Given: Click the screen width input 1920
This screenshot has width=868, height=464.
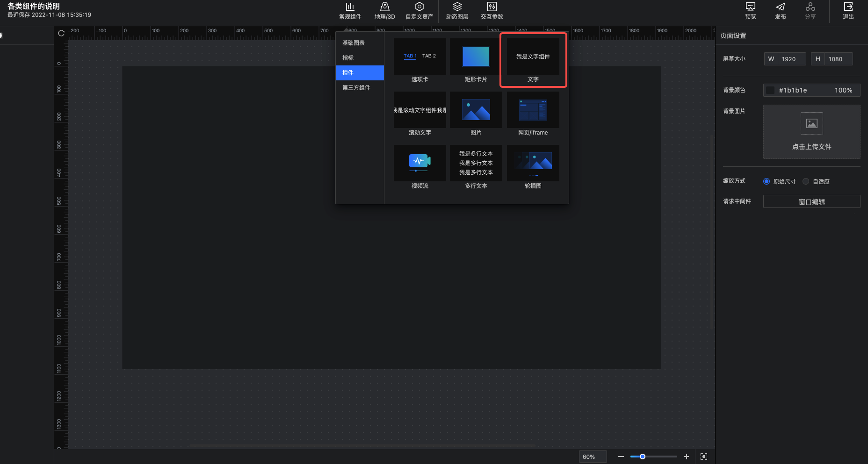Looking at the screenshot, I should 791,59.
